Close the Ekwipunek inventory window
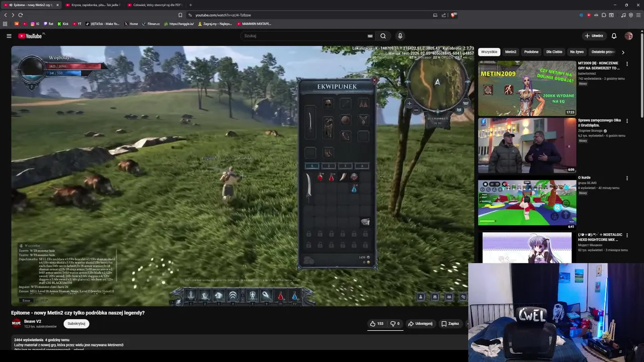This screenshot has width=644, height=362. (x=374, y=80)
